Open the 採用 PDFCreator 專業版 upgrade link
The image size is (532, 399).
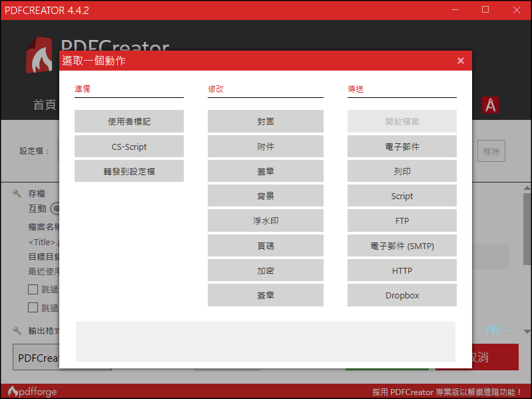(x=447, y=392)
